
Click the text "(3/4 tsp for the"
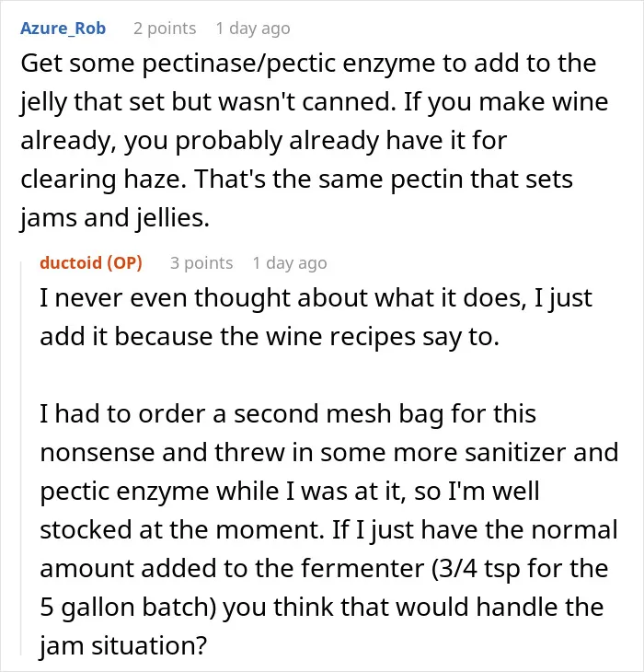click(x=520, y=569)
